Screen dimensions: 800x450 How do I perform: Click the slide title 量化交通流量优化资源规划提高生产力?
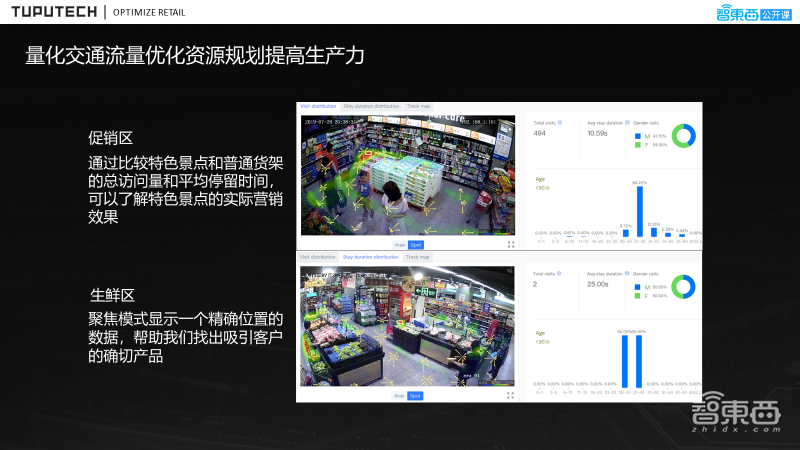[x=195, y=56]
